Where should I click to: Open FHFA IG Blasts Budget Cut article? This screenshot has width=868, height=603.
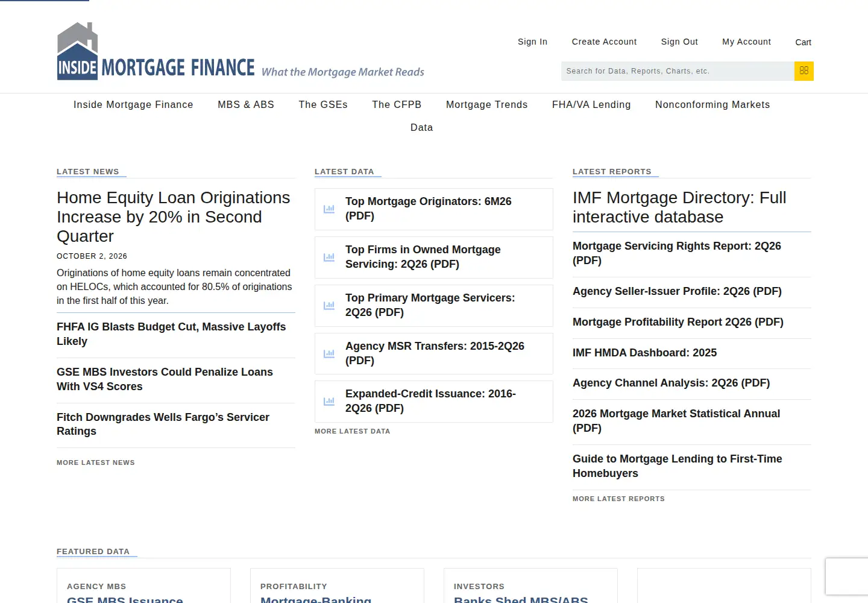tap(171, 334)
